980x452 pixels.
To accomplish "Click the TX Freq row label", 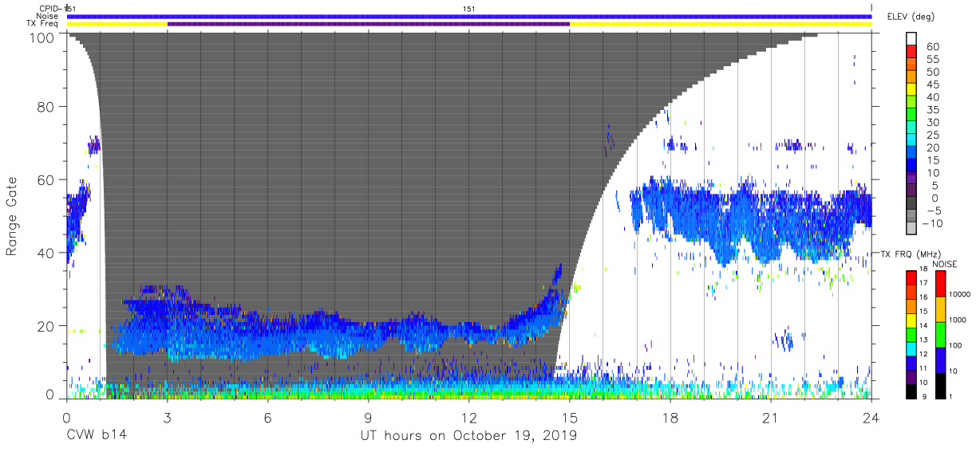I will click(x=43, y=23).
